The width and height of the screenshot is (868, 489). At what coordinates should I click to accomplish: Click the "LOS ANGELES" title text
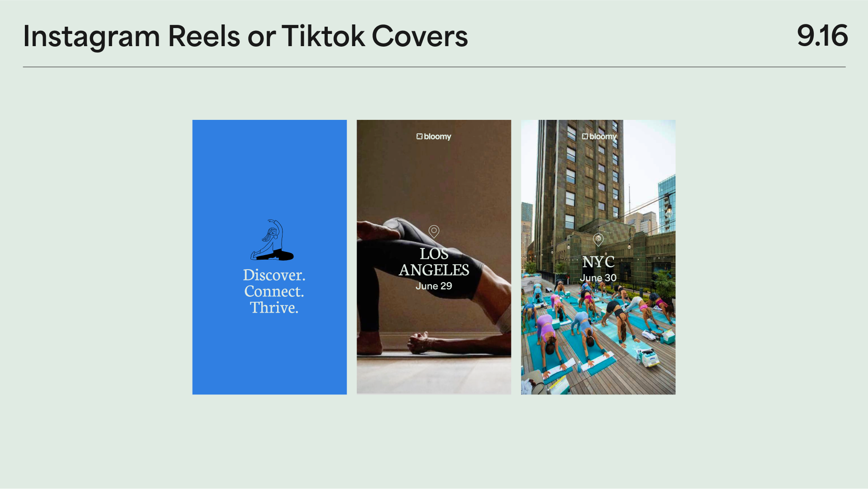click(x=434, y=262)
